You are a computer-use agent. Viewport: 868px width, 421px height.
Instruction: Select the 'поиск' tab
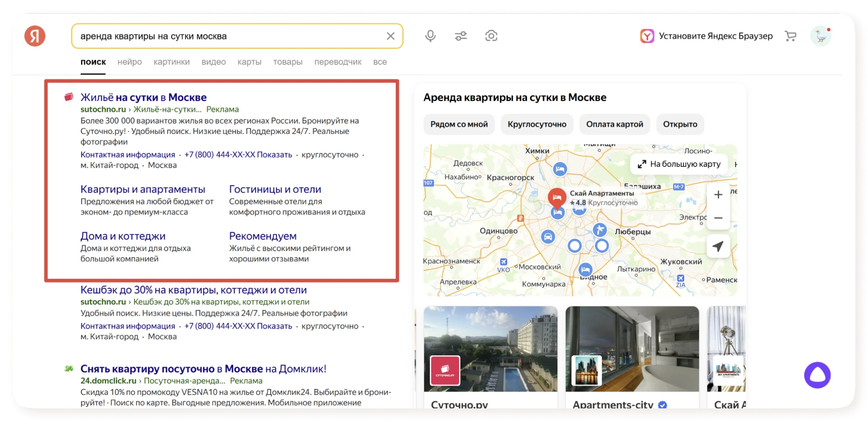pyautogui.click(x=93, y=62)
